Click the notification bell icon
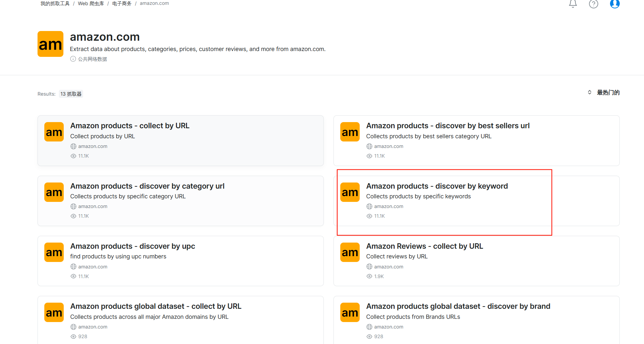Viewport: 644px width, 344px height. coord(573,4)
